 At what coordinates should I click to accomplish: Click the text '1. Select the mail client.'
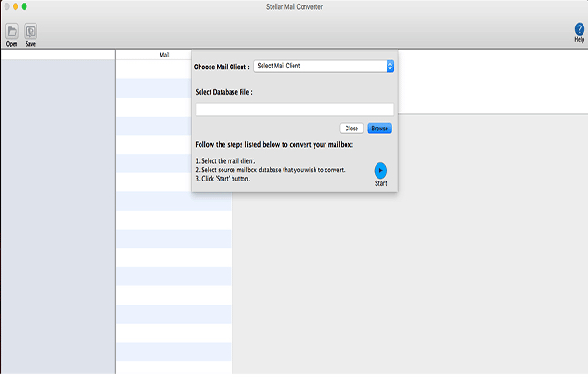(x=225, y=160)
